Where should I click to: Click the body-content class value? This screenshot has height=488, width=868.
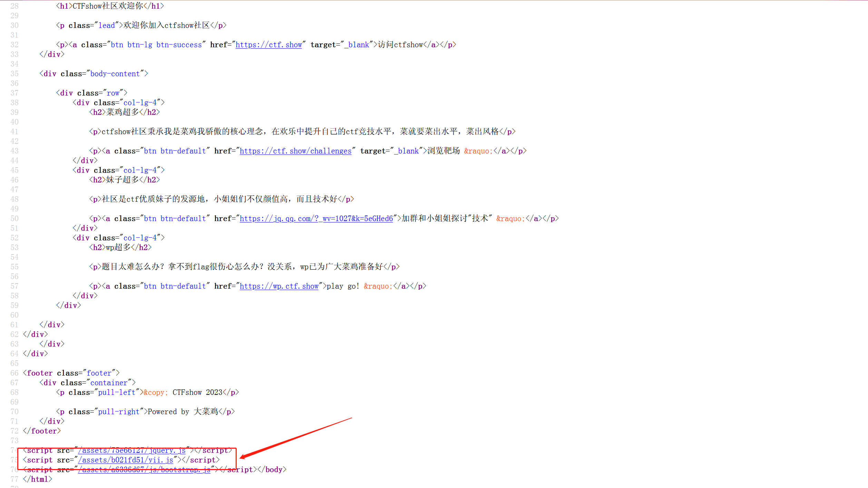[115, 74]
